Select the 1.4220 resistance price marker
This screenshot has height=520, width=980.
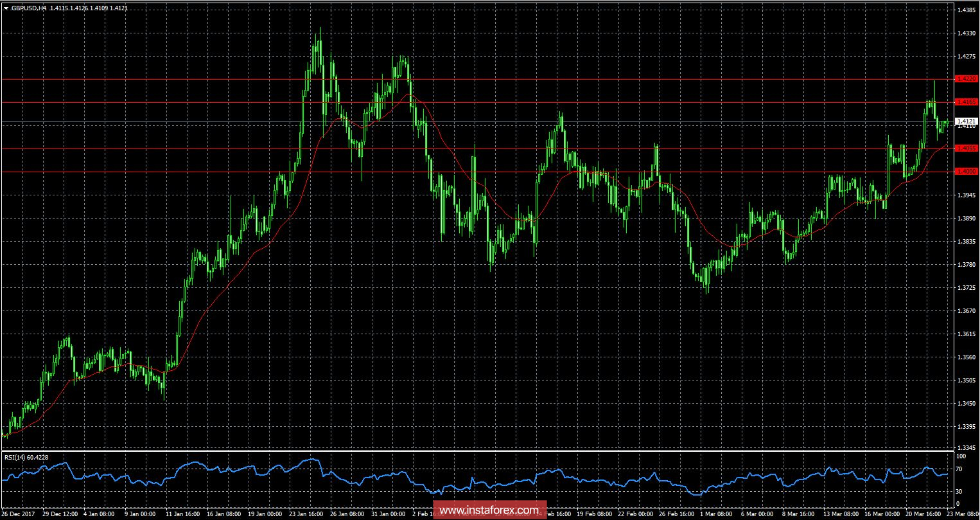[967, 80]
